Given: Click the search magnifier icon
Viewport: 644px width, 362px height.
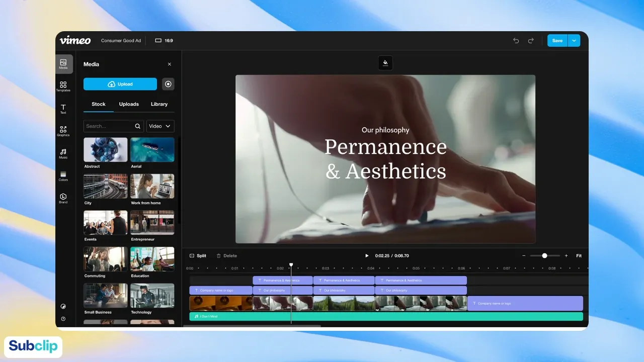Looking at the screenshot, I should tap(138, 126).
